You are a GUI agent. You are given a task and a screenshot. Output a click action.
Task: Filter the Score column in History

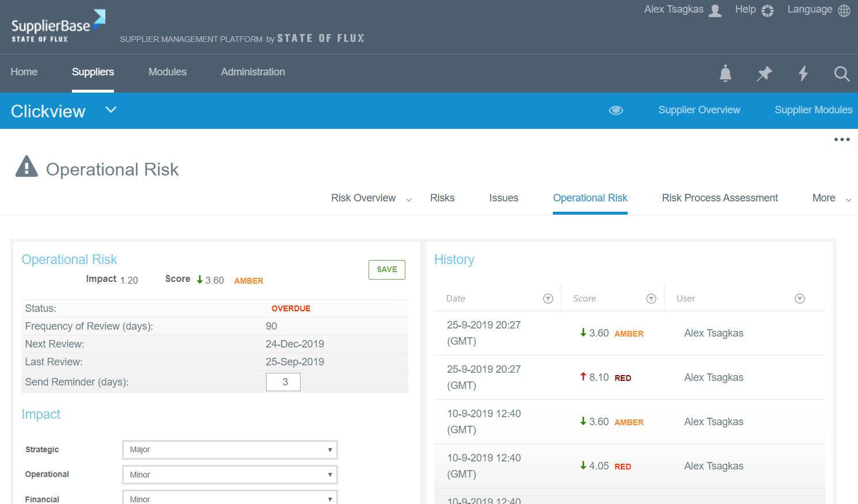coord(651,299)
